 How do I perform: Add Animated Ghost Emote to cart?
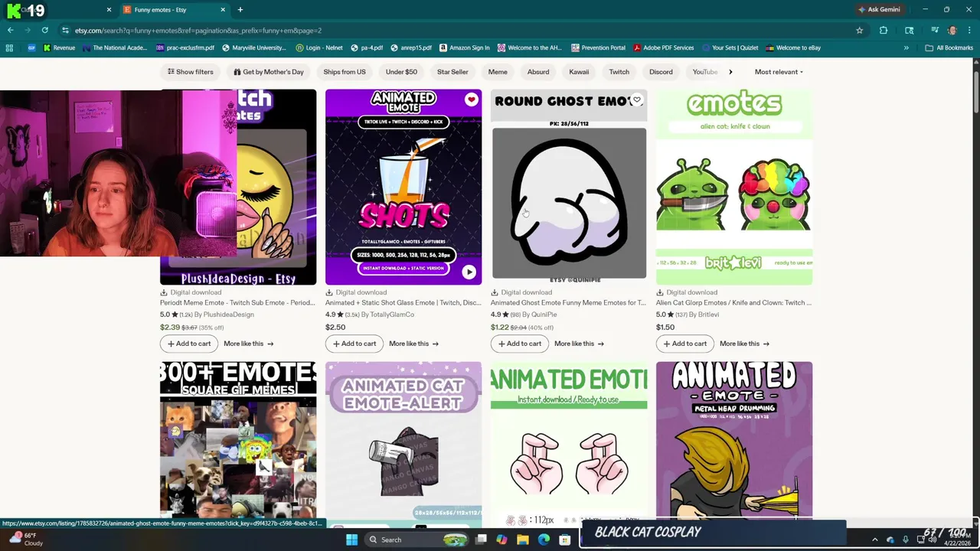click(519, 344)
